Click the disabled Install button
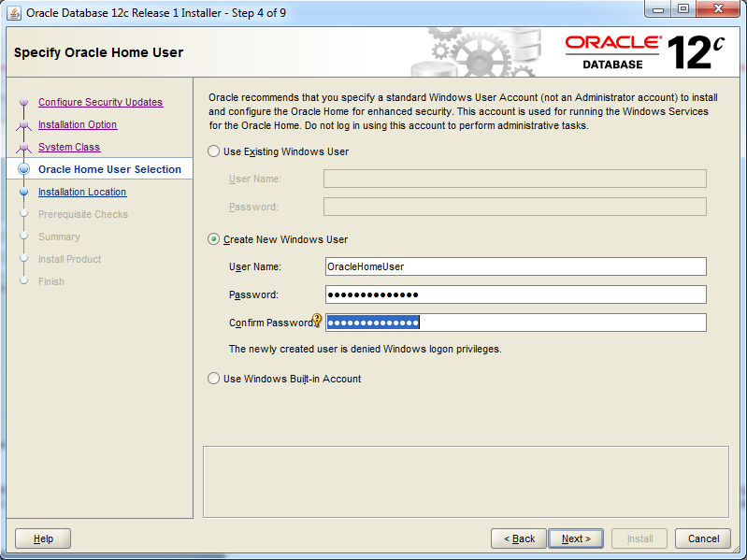 point(639,538)
